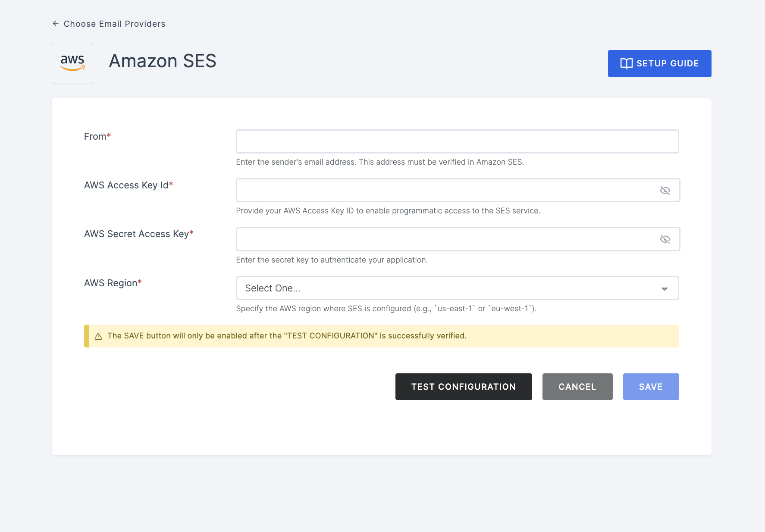Click the AWS logo thumbnail
This screenshot has height=532, width=765.
tap(72, 63)
